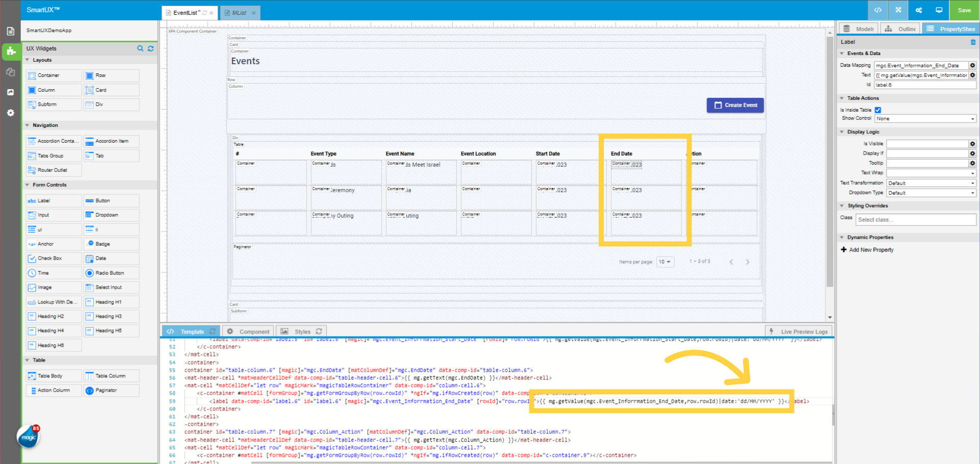Open code view with the </> toolbar icon
Screen dimensions: 980x464
tap(877, 10)
